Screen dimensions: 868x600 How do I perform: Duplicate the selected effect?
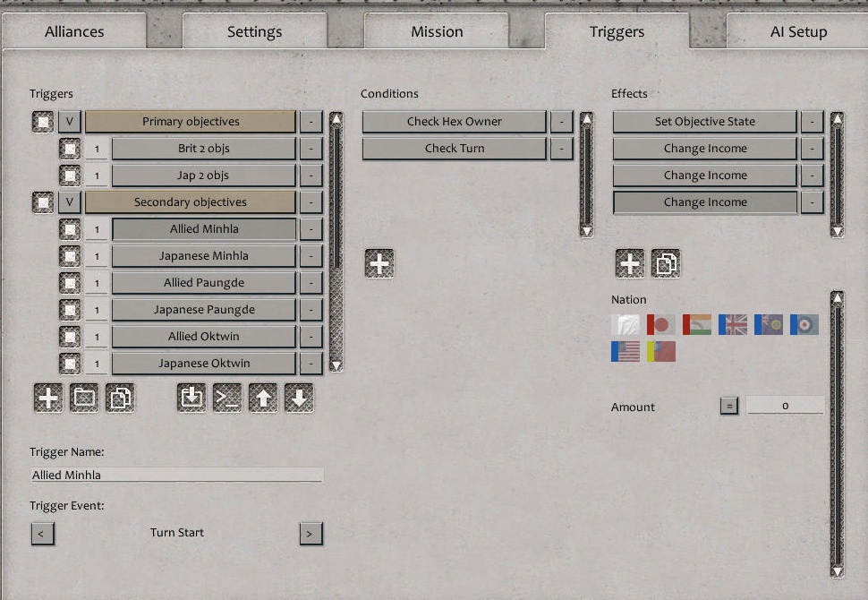coord(666,263)
